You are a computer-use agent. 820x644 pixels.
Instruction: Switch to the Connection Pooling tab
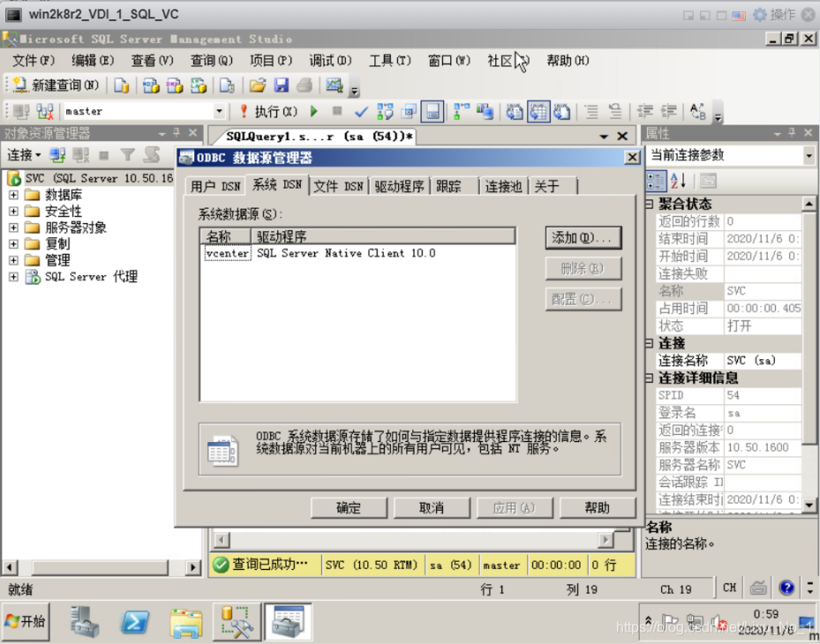pyautogui.click(x=503, y=186)
